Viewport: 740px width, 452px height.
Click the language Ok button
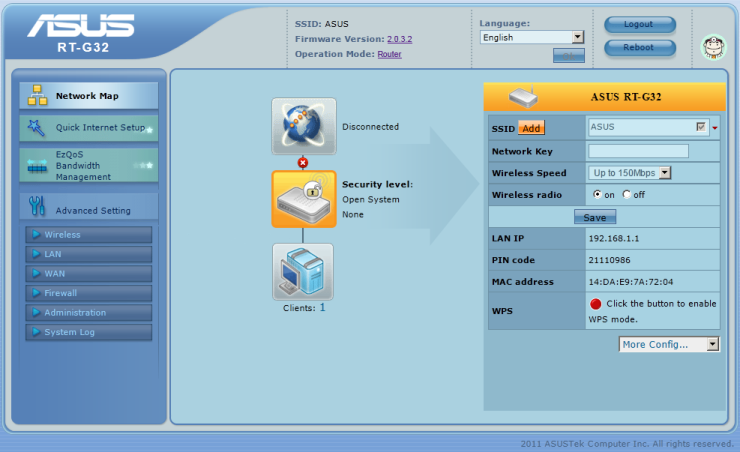569,56
